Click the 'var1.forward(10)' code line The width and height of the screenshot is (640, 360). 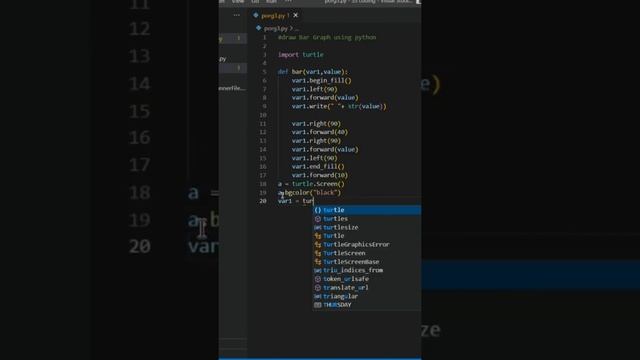coord(320,175)
